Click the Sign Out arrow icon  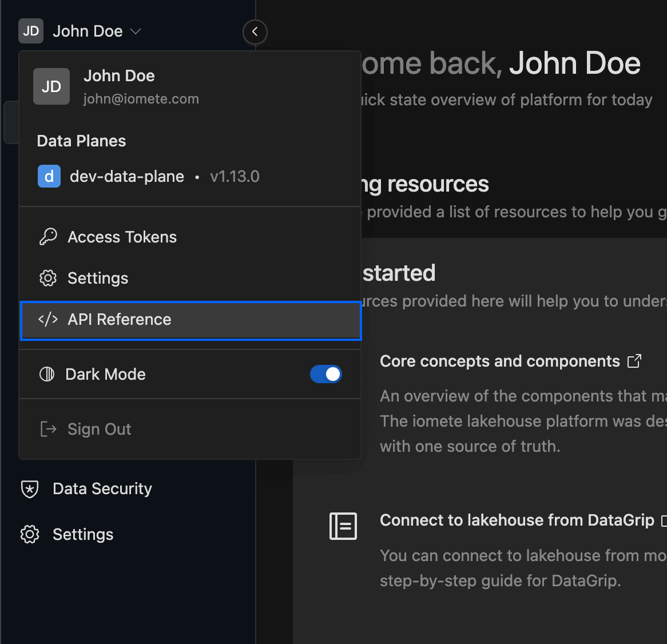click(48, 429)
